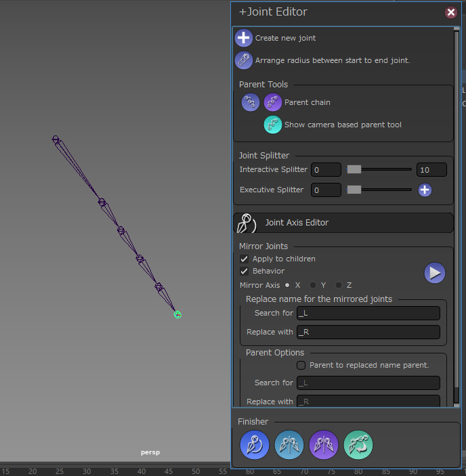Select the green end joint in viewport
The image size is (466, 476).
click(x=177, y=315)
